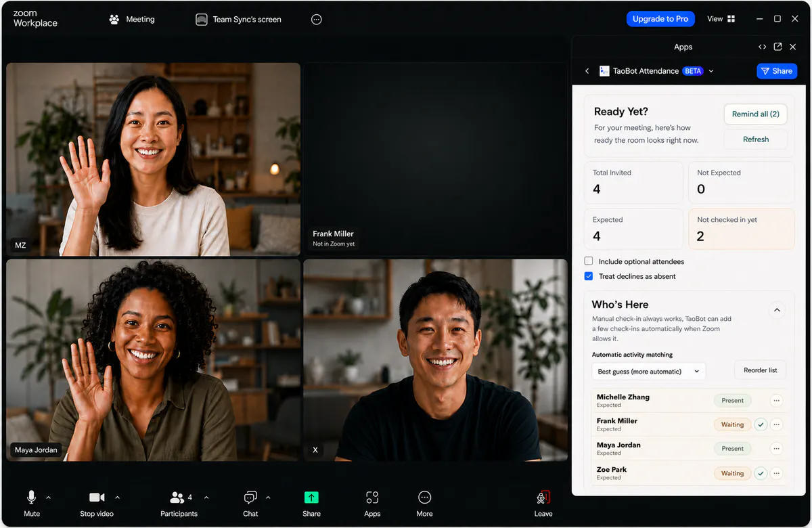Viewport: 812px width, 528px height.
Task: Leave the meeting
Action: tap(543, 504)
